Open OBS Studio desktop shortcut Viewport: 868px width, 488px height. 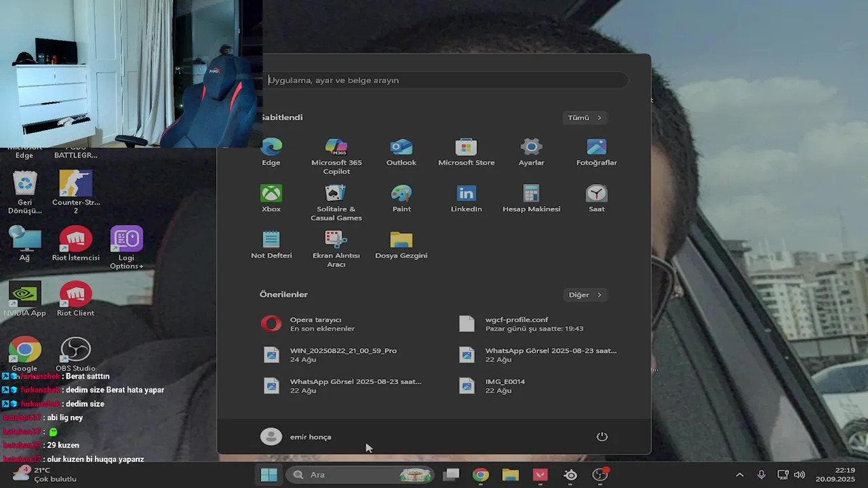click(76, 354)
